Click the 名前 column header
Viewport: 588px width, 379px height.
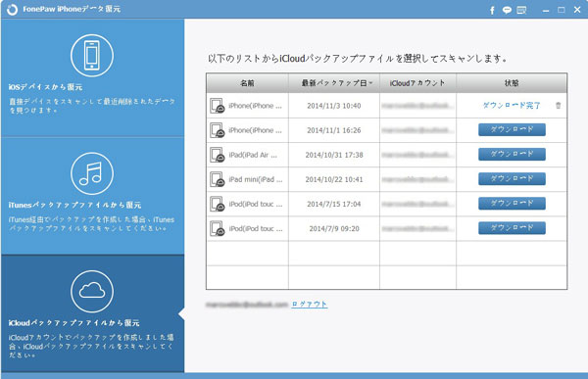247,83
